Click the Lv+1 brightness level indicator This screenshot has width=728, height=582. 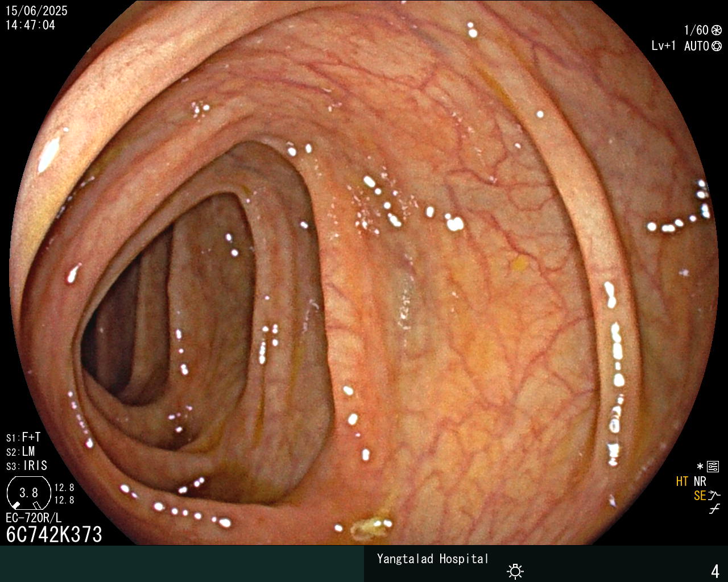tap(663, 46)
